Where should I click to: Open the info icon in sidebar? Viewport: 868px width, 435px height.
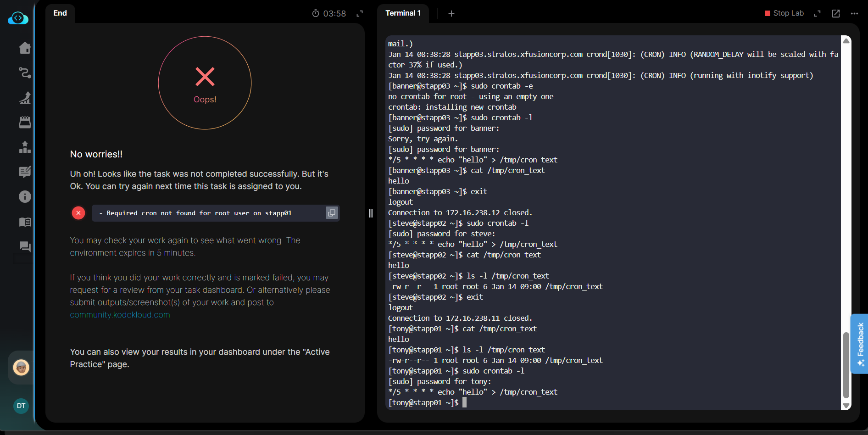click(25, 197)
